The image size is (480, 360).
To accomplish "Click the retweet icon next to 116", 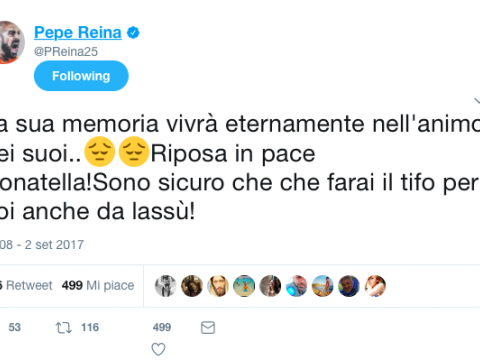I will tap(63, 328).
